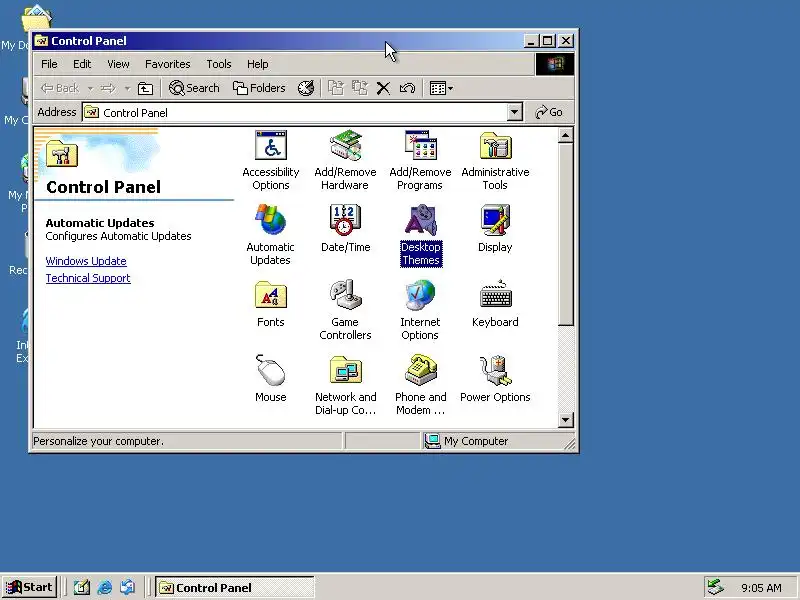The width and height of the screenshot is (800, 600).
Task: Open Add/Remove Hardware icon
Action: (x=345, y=160)
